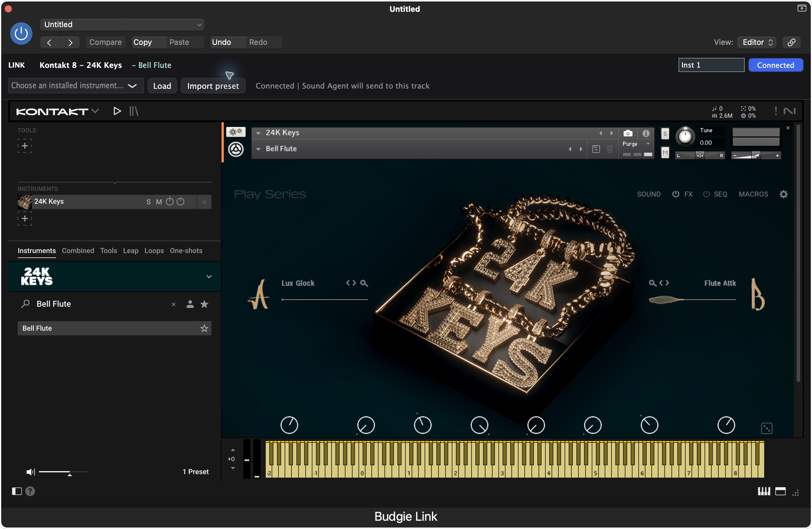Viewport: 812px width, 529px height.
Task: Toggle the S solo button in header
Action: click(x=665, y=134)
